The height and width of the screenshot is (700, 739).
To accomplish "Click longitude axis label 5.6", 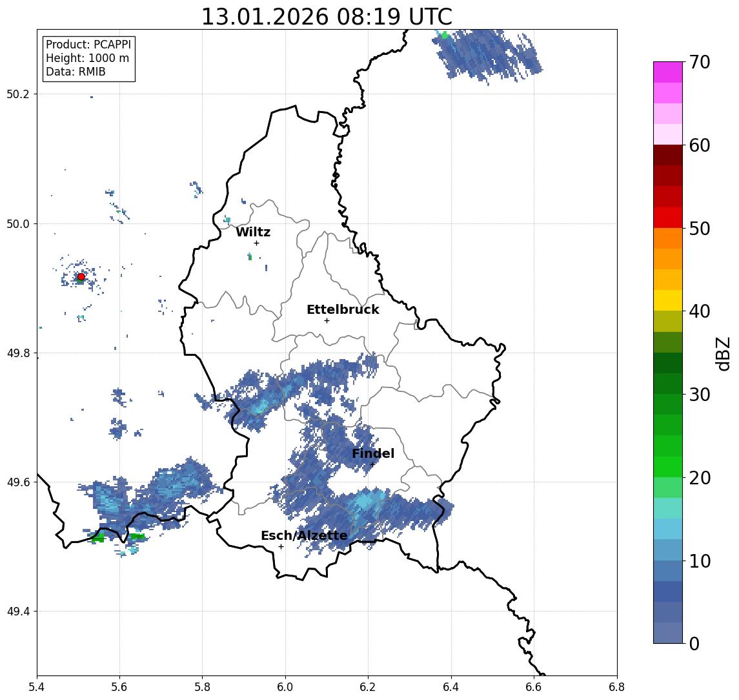I will coord(119,686).
